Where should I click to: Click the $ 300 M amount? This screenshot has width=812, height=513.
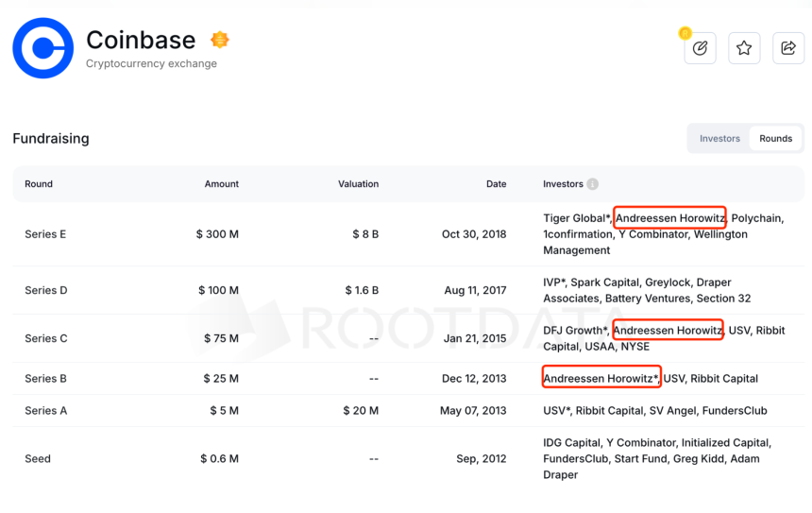(217, 234)
